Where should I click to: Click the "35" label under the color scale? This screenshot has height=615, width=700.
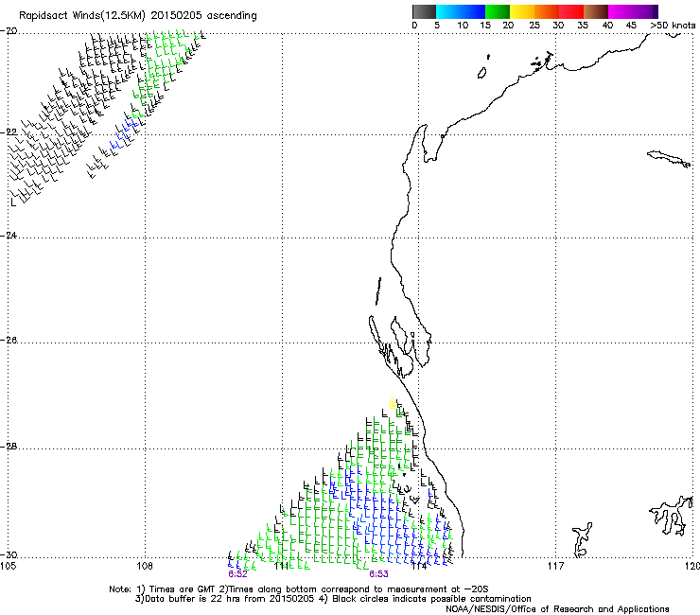pos(583,26)
